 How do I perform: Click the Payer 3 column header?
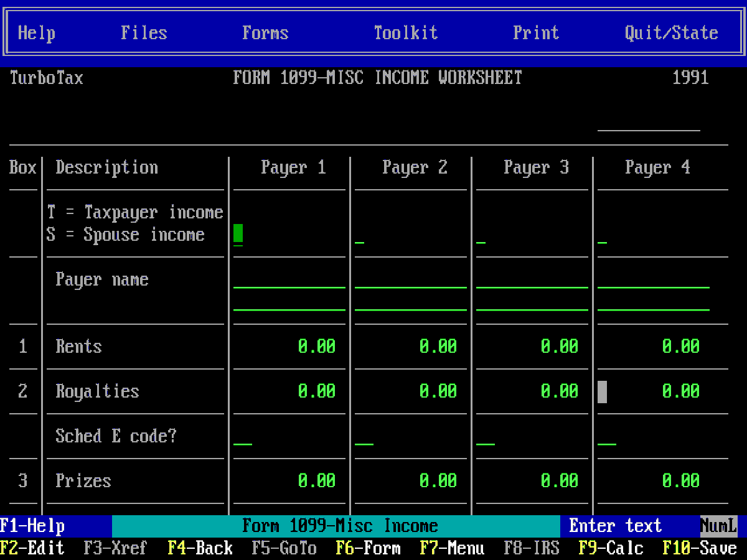point(536,167)
